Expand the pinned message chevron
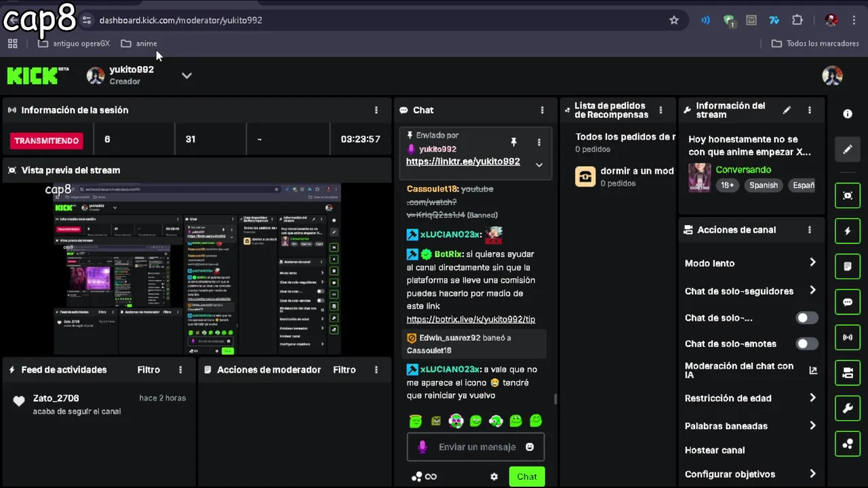This screenshot has width=868, height=488. pos(539,165)
